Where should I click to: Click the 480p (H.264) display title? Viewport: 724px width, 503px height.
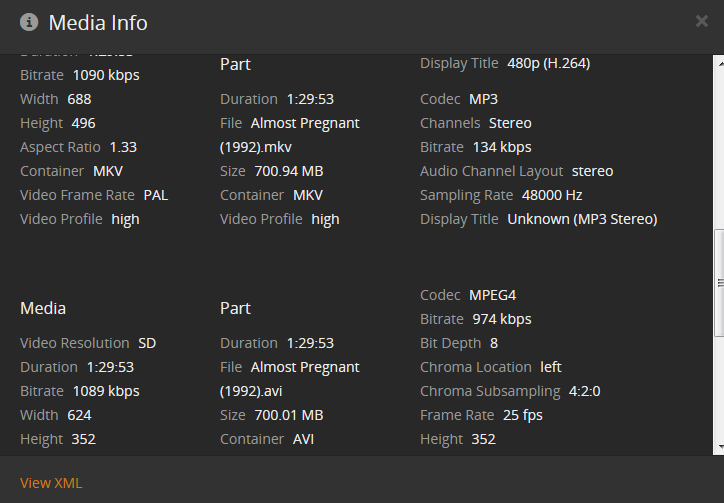(x=548, y=63)
